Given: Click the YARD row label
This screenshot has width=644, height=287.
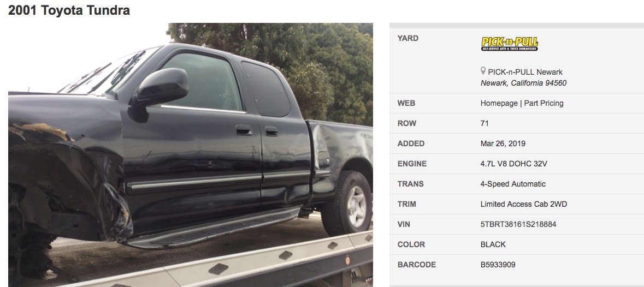Looking at the screenshot, I should tap(408, 38).
